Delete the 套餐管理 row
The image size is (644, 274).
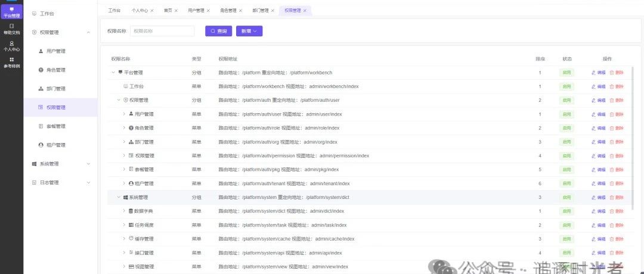click(617, 169)
